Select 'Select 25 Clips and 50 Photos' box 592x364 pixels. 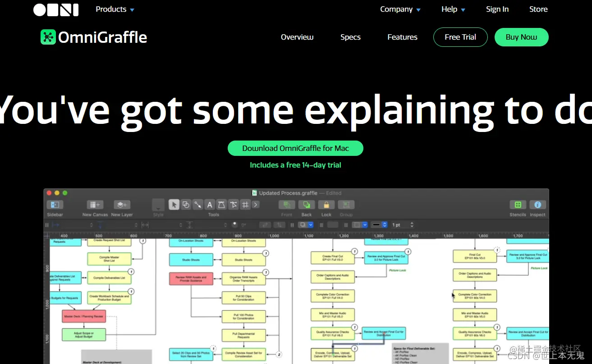click(191, 355)
